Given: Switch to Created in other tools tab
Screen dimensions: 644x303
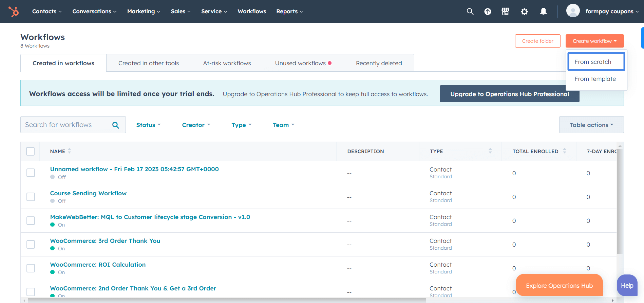Looking at the screenshot, I should click(x=149, y=63).
